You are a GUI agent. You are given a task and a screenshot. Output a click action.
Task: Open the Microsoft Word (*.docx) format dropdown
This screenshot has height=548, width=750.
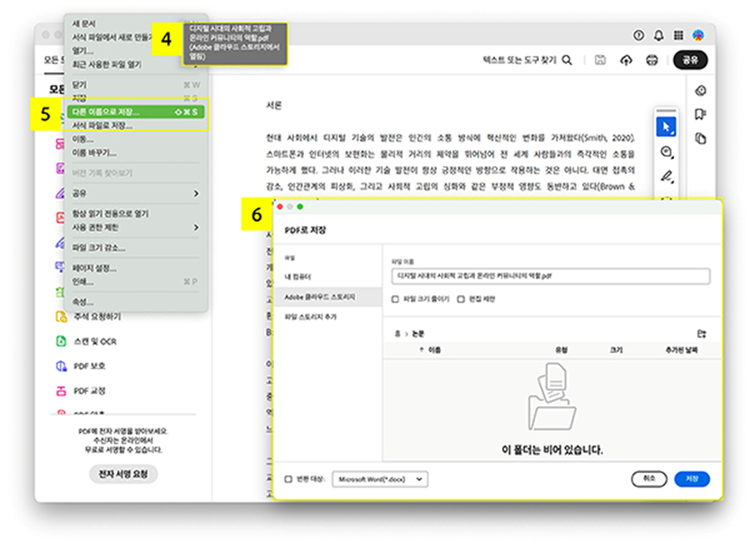click(380, 479)
